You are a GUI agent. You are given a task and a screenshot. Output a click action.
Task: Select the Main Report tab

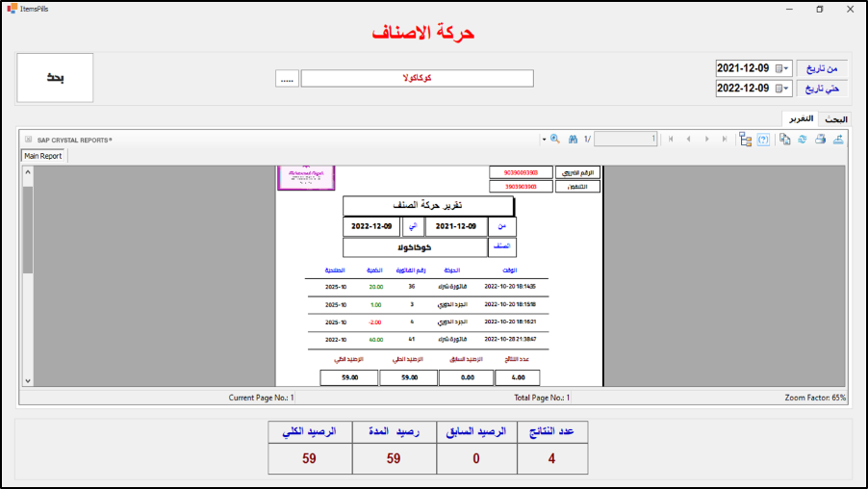click(x=43, y=156)
